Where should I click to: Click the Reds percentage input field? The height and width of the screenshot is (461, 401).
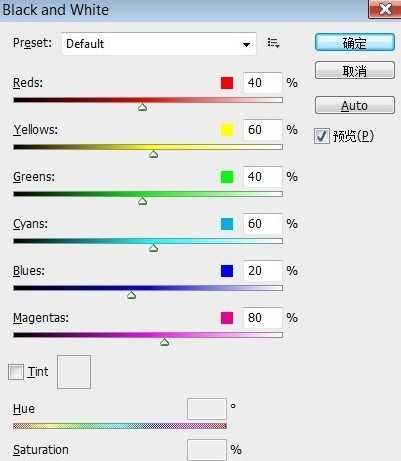click(263, 83)
